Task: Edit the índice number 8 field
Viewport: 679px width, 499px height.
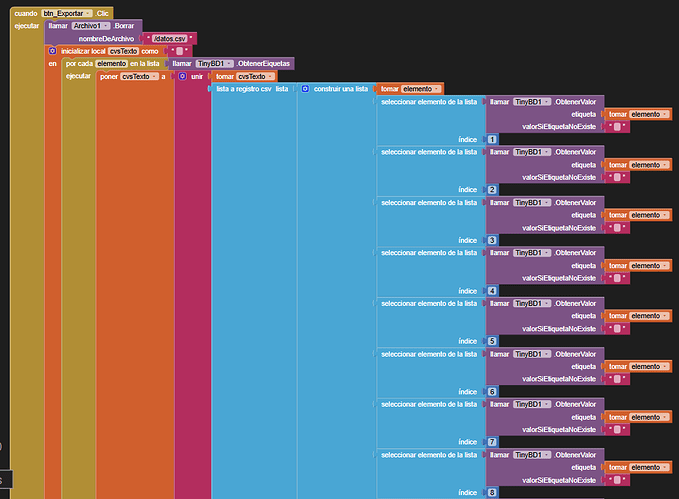Action: click(x=491, y=492)
